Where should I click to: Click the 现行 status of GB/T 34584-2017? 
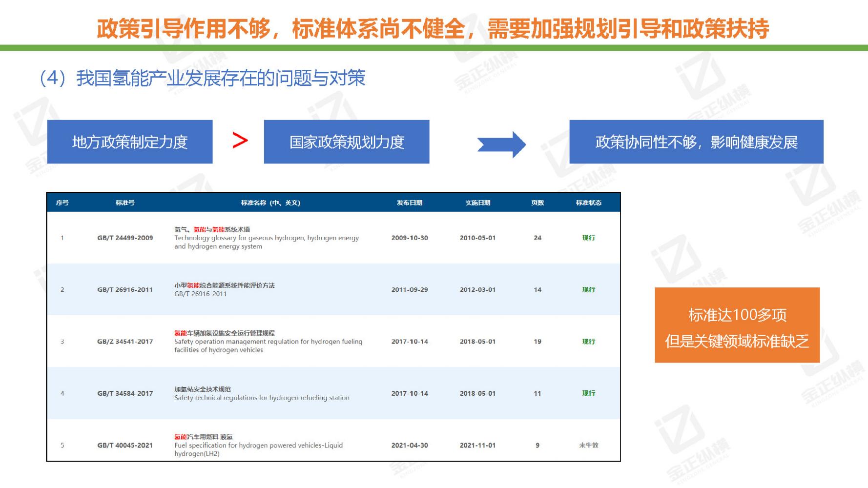[x=587, y=393]
